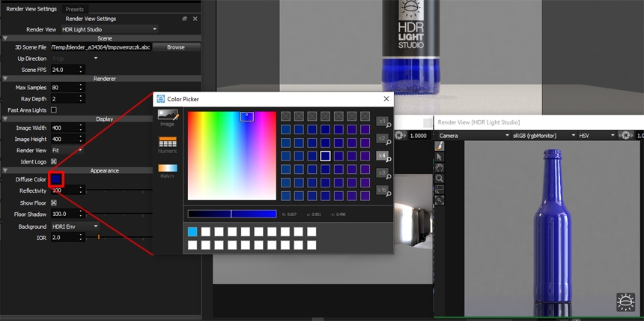
Task: Click the 1.0000 exposure value field
Action: tap(419, 136)
